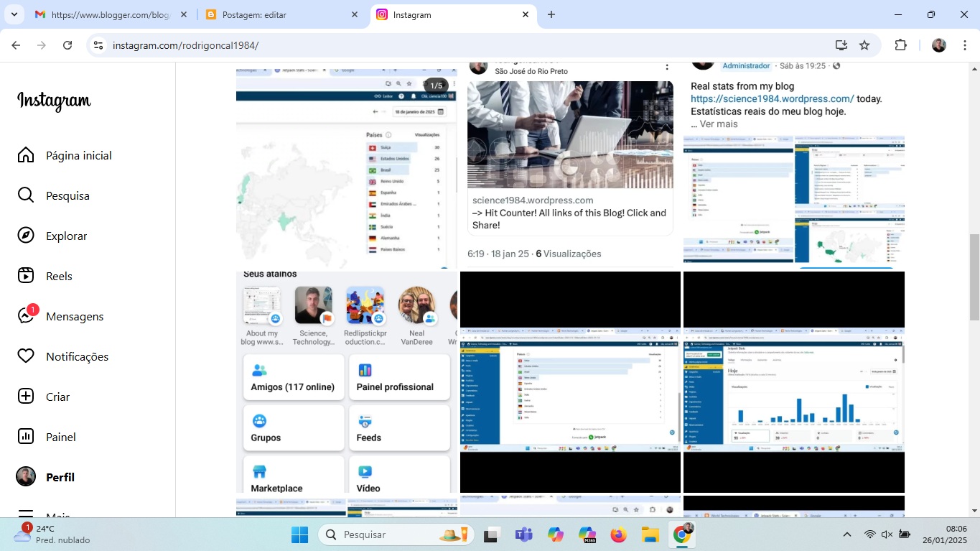Click Reels label in sidebar
Screen dimensions: 980x551
coord(59,276)
